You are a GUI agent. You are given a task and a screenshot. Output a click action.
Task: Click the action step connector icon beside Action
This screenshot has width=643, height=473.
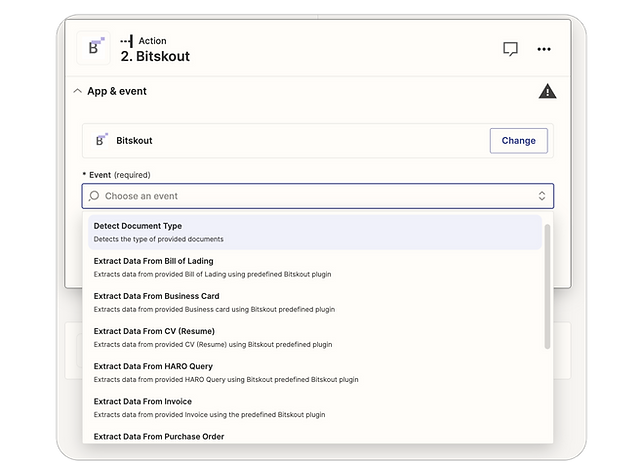click(127, 41)
